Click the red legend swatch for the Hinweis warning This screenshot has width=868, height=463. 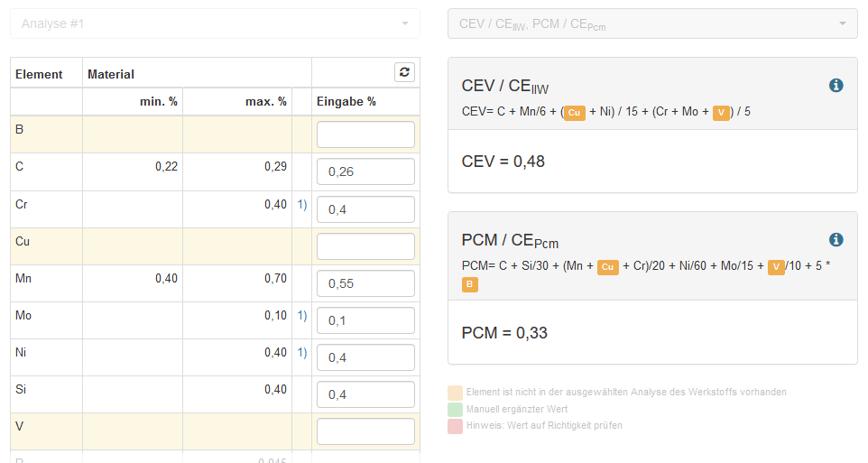(455, 425)
